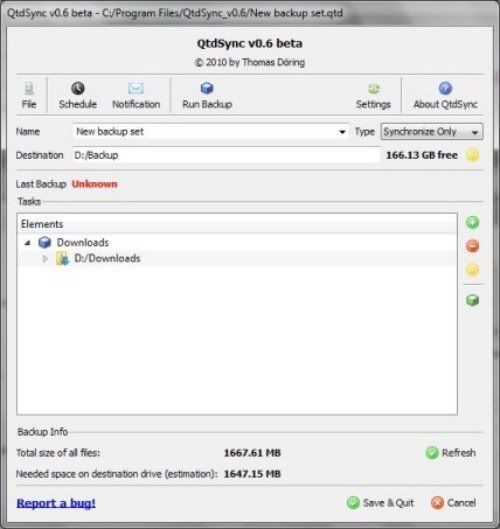This screenshot has height=529, width=500.
Task: Click the Refresh button
Action: tap(451, 453)
